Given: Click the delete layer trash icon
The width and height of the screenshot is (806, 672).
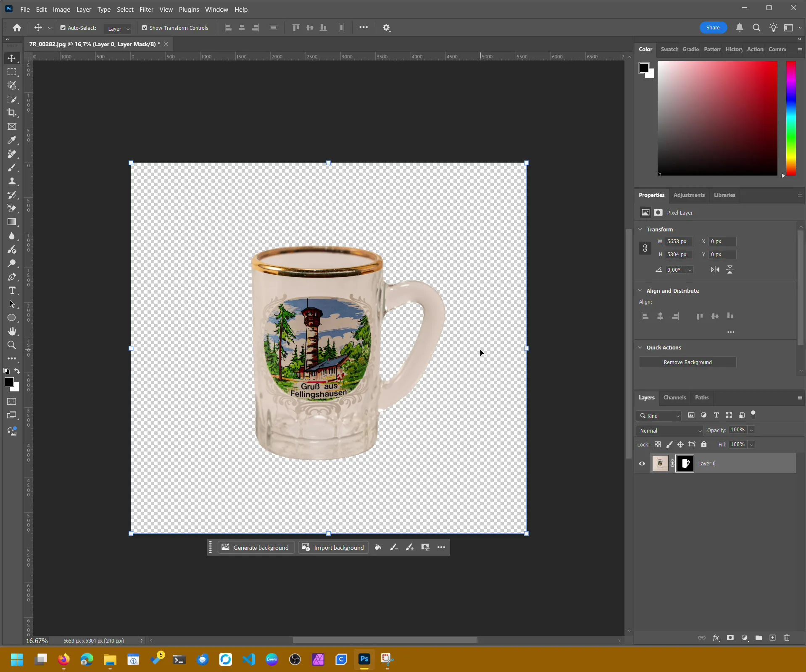Looking at the screenshot, I should pos(787,638).
